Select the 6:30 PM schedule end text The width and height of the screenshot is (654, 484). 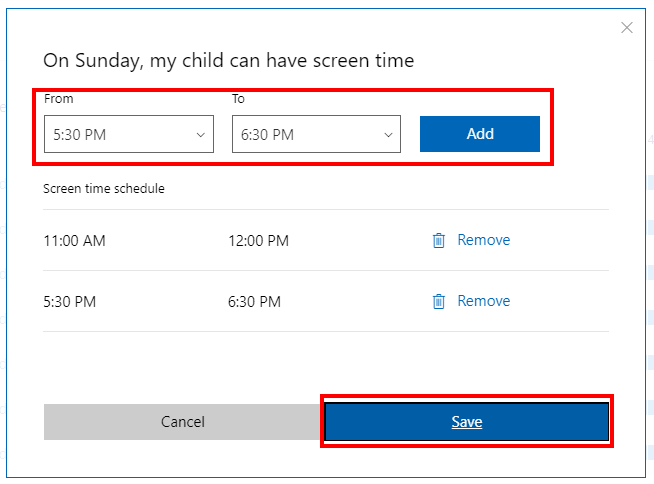coord(254,302)
